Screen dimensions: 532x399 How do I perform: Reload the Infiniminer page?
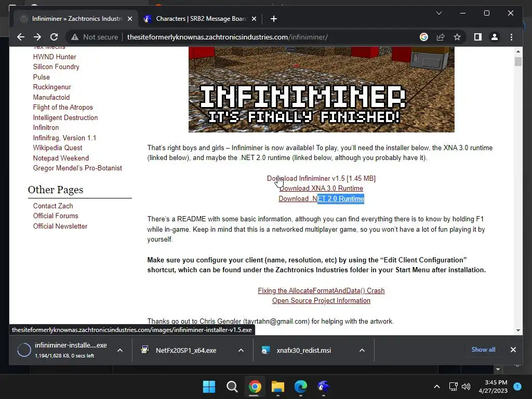tap(54, 37)
